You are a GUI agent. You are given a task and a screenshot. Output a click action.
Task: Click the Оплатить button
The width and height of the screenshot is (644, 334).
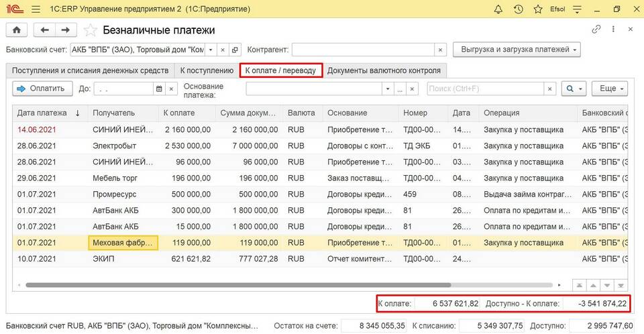click(x=42, y=89)
